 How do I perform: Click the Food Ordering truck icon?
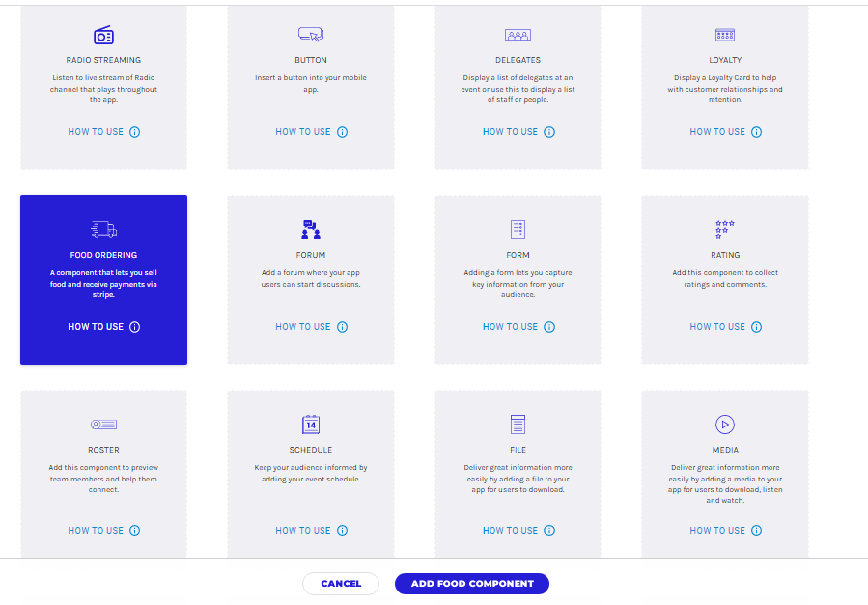coord(103,230)
